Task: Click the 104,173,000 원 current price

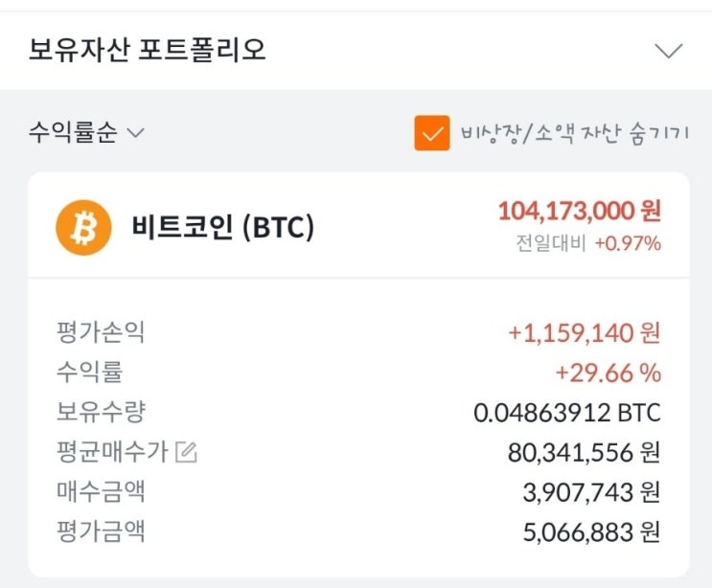Action: coord(579,211)
